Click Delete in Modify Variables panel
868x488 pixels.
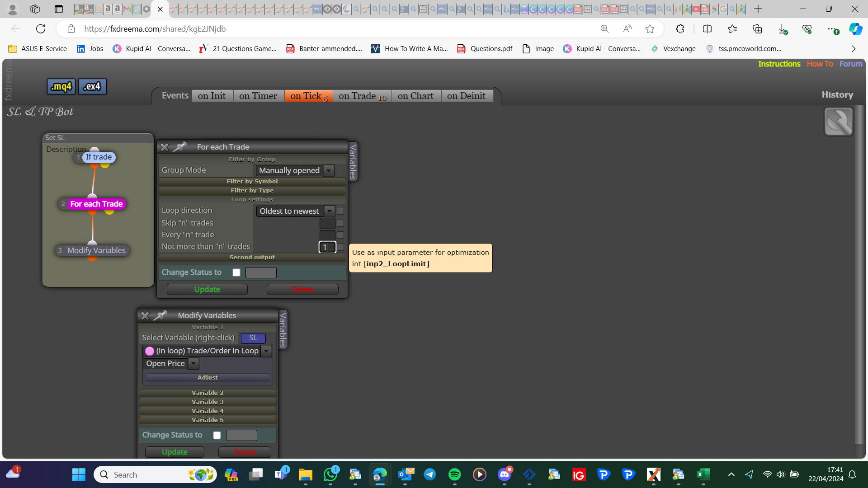click(x=245, y=452)
